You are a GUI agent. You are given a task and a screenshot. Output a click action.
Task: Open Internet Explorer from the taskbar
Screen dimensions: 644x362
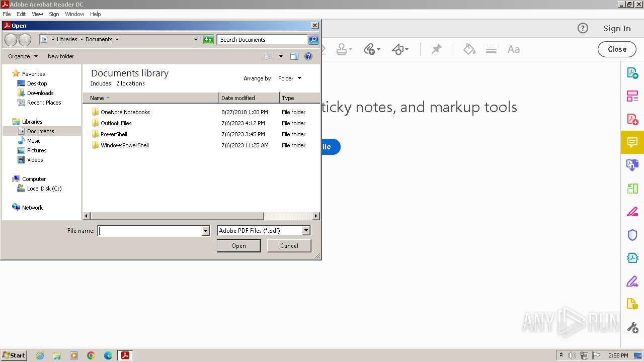pos(40,355)
